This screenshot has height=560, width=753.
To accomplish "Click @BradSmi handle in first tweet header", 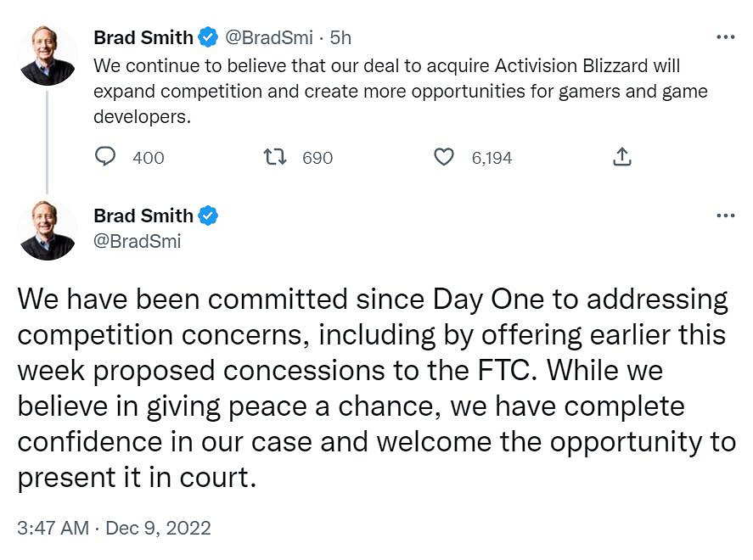I will point(268,37).
